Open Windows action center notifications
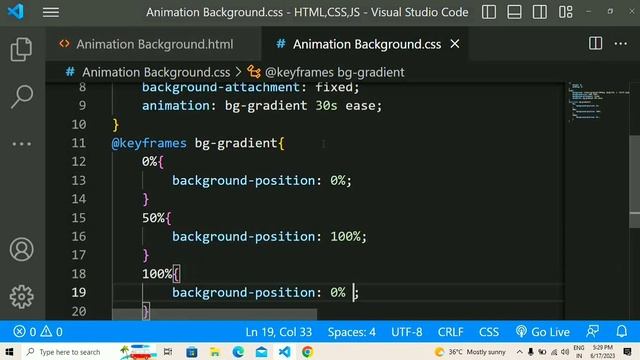 point(627,352)
